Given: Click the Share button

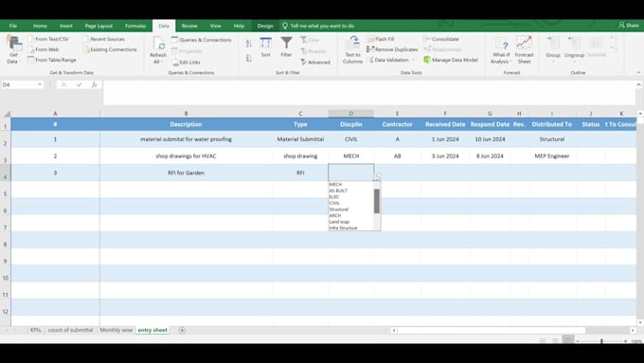Looking at the screenshot, I should pyautogui.click(x=629, y=26).
